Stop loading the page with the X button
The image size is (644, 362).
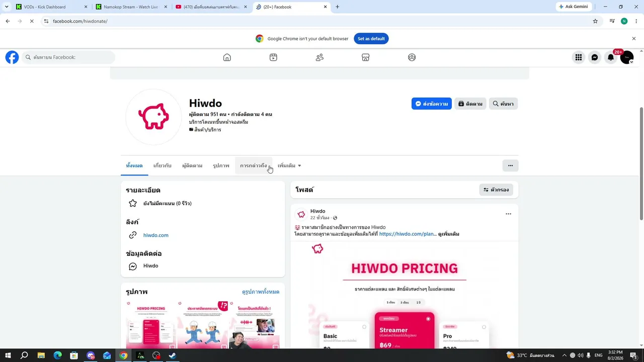click(x=31, y=21)
